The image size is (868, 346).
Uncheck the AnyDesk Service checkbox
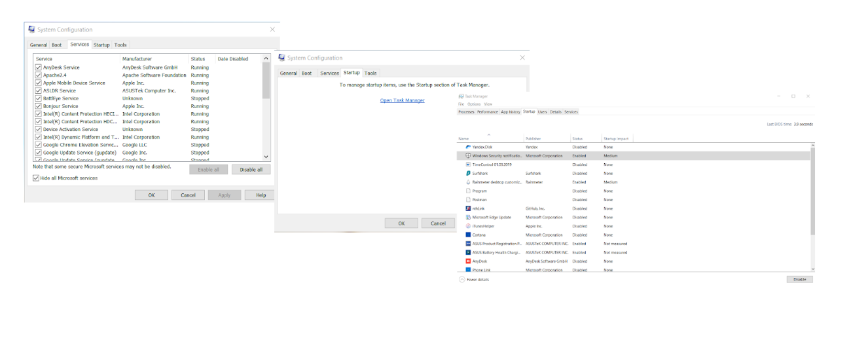pyautogui.click(x=39, y=67)
